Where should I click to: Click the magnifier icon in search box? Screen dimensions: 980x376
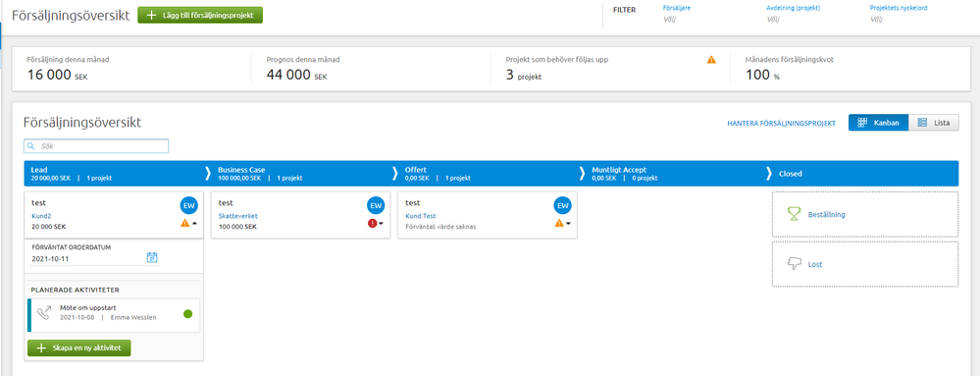pyautogui.click(x=30, y=146)
